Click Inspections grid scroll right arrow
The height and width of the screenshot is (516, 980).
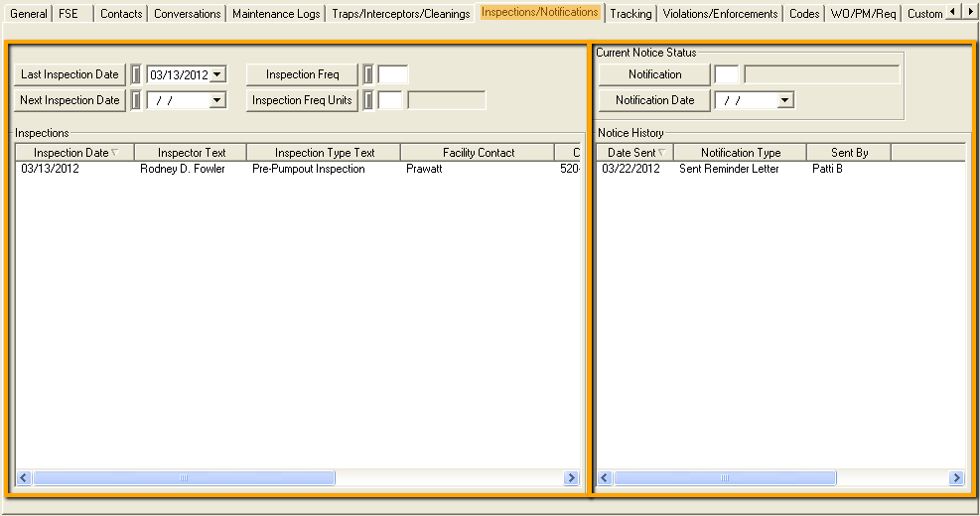point(571,478)
